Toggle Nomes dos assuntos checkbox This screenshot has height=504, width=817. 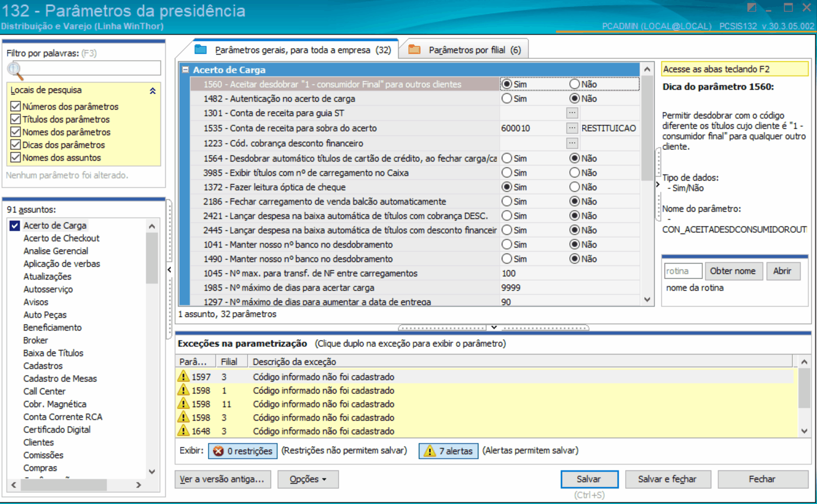coord(15,157)
